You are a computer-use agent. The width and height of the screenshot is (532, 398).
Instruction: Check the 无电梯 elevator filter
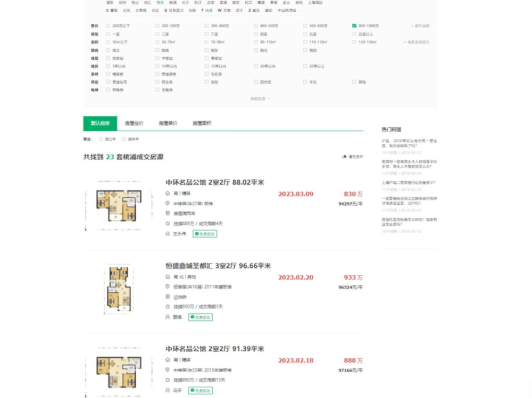tap(157, 90)
